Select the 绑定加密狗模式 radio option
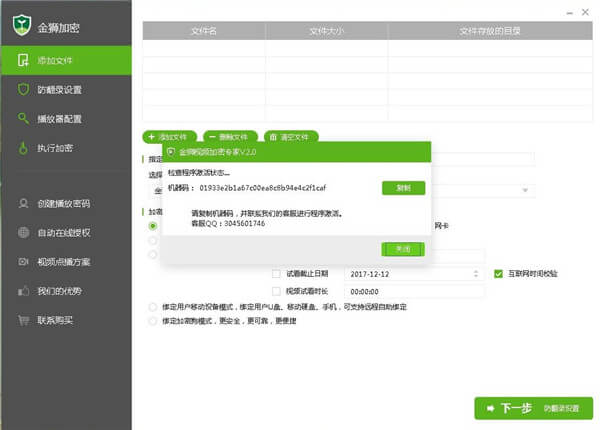The image size is (600, 430). [153, 321]
